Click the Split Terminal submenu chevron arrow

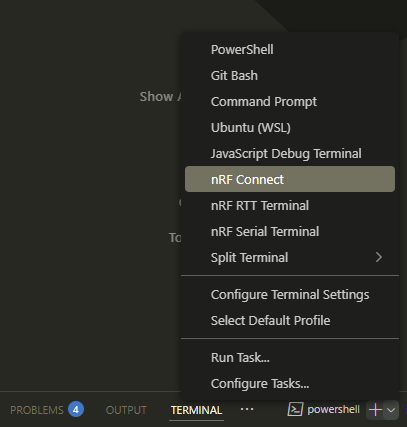tap(379, 257)
